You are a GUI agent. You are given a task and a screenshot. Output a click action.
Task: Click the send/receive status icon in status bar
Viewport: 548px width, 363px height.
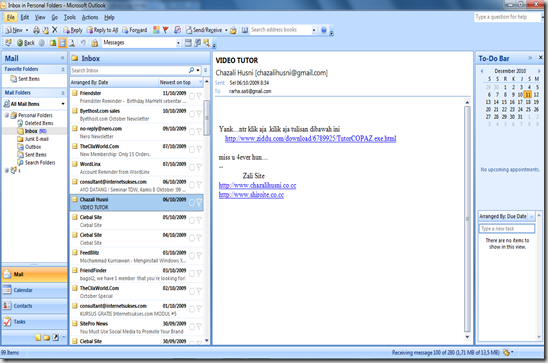(506, 353)
